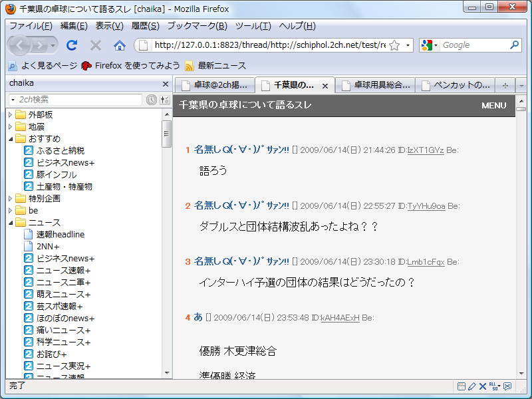532x399 pixels.
Task: Open the history clock icon beside the 2ch search box
Action: (x=152, y=100)
